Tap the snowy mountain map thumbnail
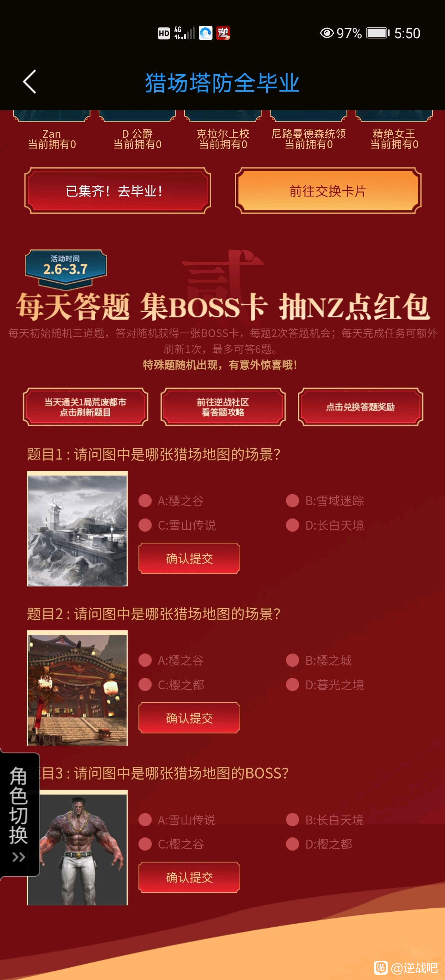The image size is (445, 980). coord(77,529)
